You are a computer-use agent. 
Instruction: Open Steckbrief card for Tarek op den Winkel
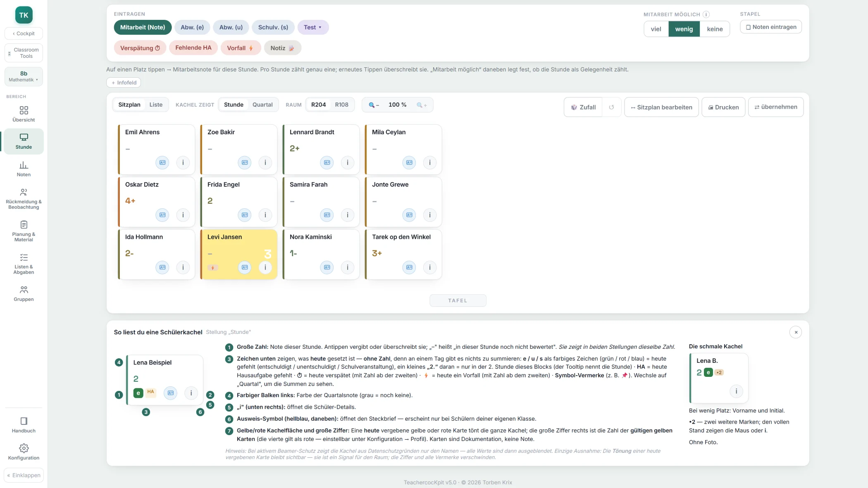tap(409, 268)
